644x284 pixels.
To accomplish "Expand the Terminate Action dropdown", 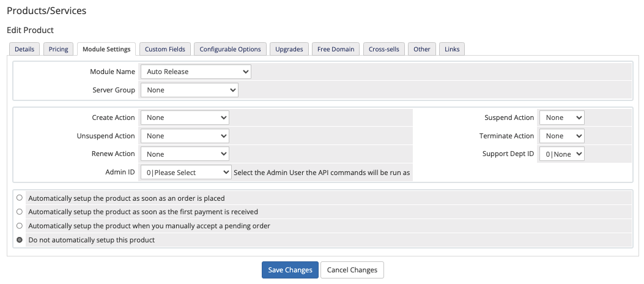I will click(x=562, y=136).
